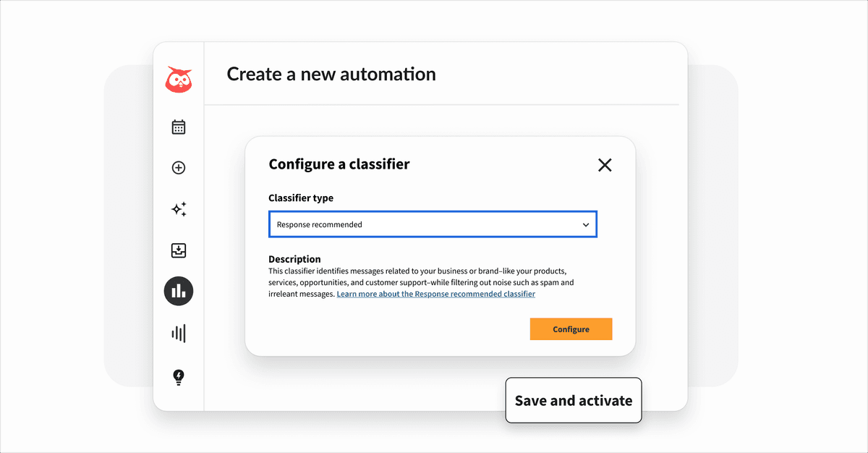
Task: Close the Configure a classifier dialog
Action: [605, 165]
